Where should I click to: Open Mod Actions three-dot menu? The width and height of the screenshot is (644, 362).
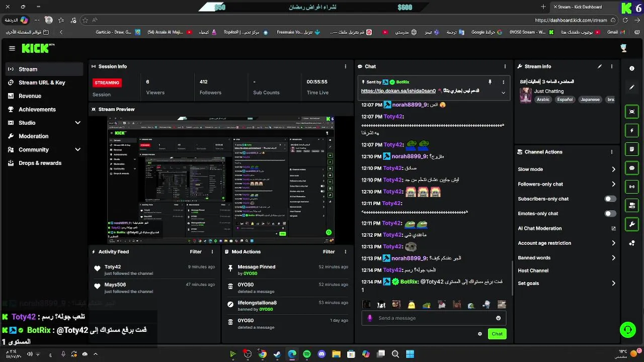point(345,252)
